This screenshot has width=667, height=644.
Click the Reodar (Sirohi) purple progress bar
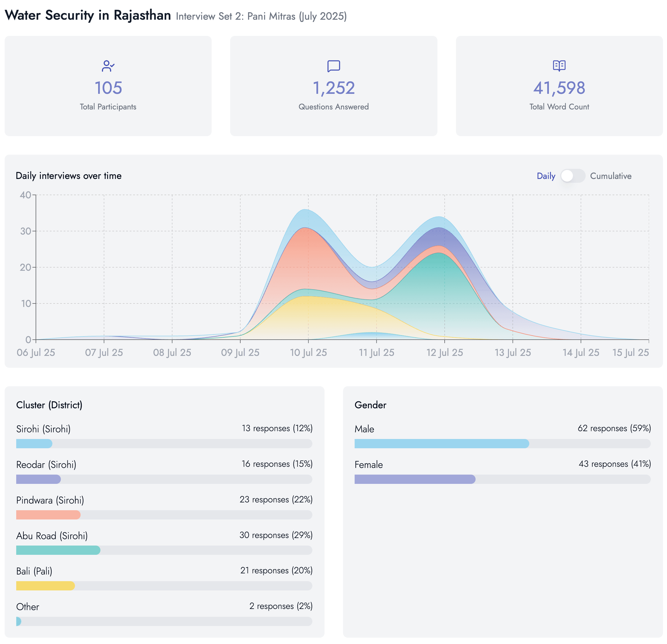164,479
